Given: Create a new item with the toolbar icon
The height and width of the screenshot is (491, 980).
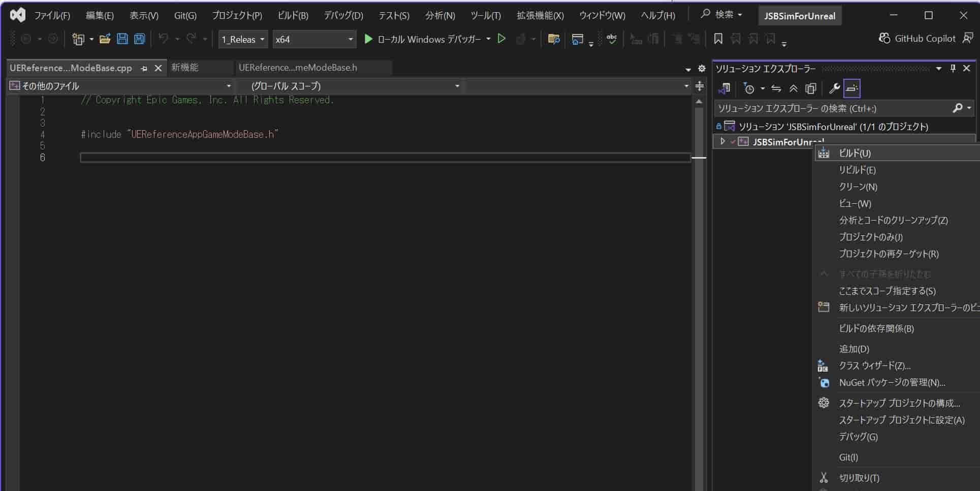Looking at the screenshot, I should (x=78, y=39).
